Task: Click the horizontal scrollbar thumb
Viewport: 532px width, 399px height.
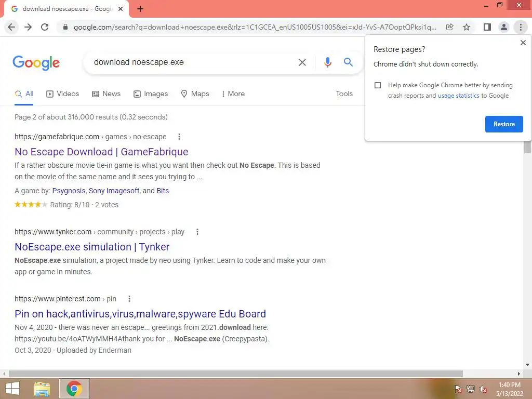Action: (x=236, y=374)
